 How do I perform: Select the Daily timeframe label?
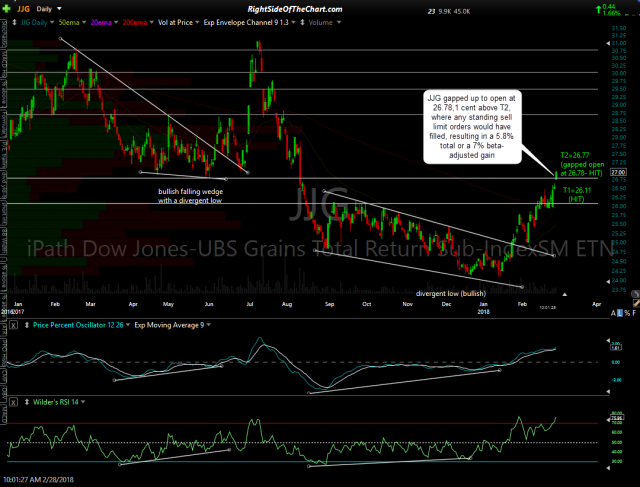pyautogui.click(x=44, y=9)
